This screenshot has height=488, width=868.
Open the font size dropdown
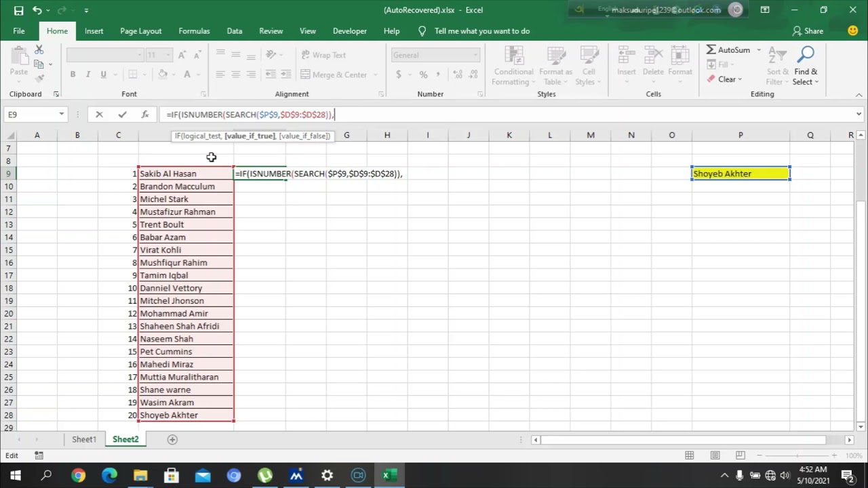tap(169, 55)
